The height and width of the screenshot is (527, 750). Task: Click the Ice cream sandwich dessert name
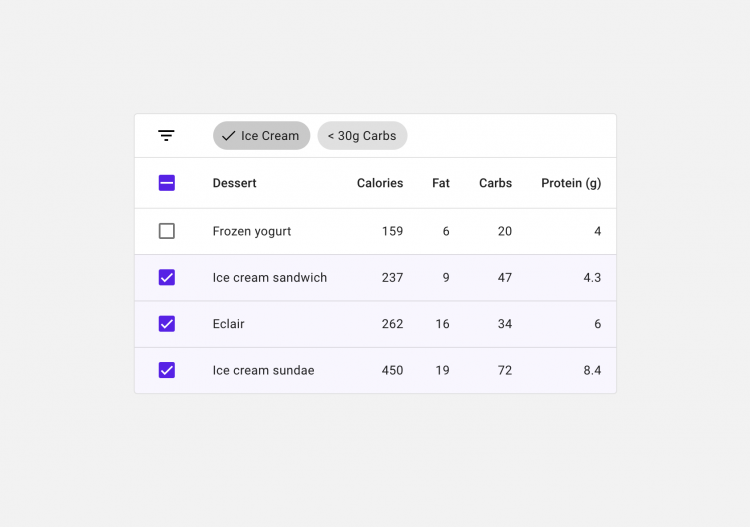270,277
